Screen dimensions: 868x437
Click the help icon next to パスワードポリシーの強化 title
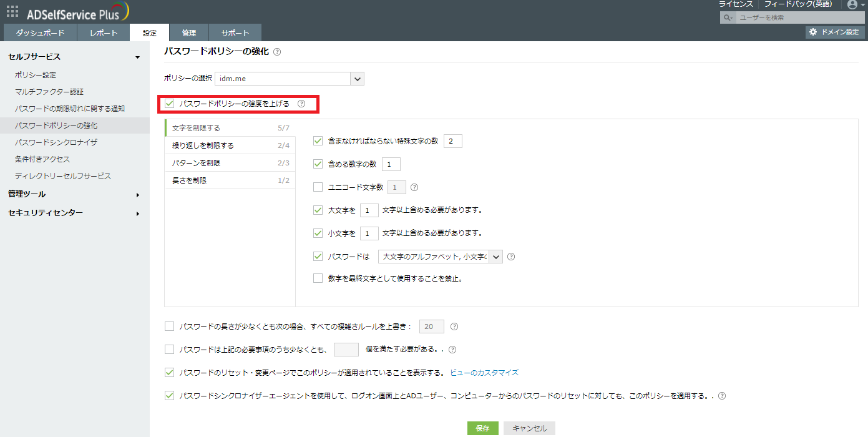277,52
